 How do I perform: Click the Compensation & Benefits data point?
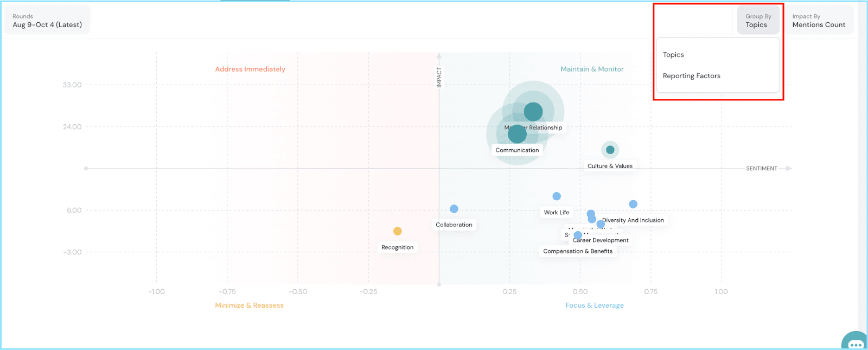(x=578, y=236)
